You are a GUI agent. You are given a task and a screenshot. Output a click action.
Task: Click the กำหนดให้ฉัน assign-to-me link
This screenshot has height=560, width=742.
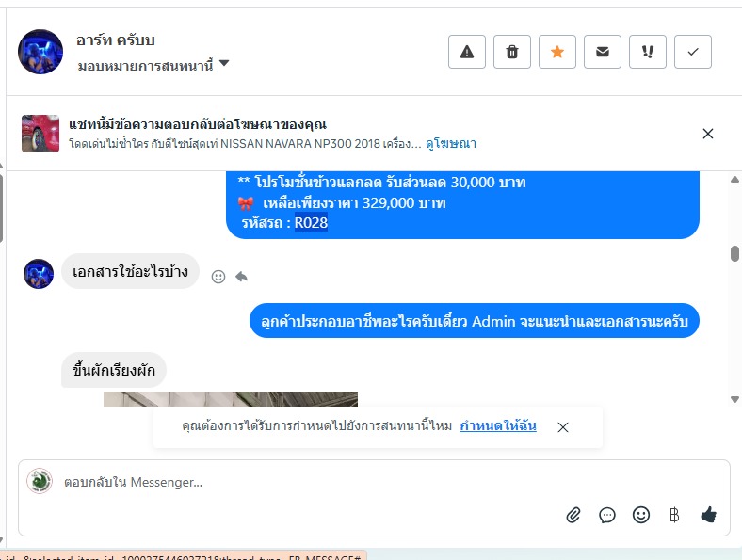coord(498,425)
